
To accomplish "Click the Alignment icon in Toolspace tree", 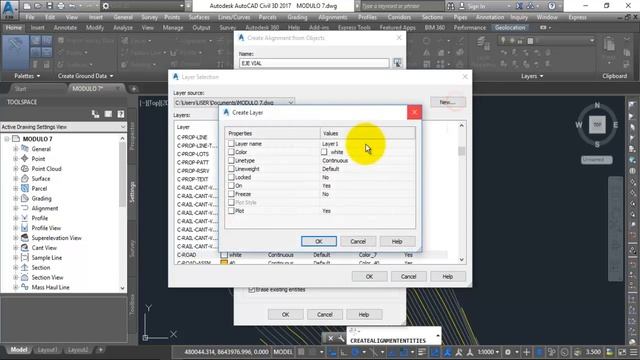I will [24, 208].
